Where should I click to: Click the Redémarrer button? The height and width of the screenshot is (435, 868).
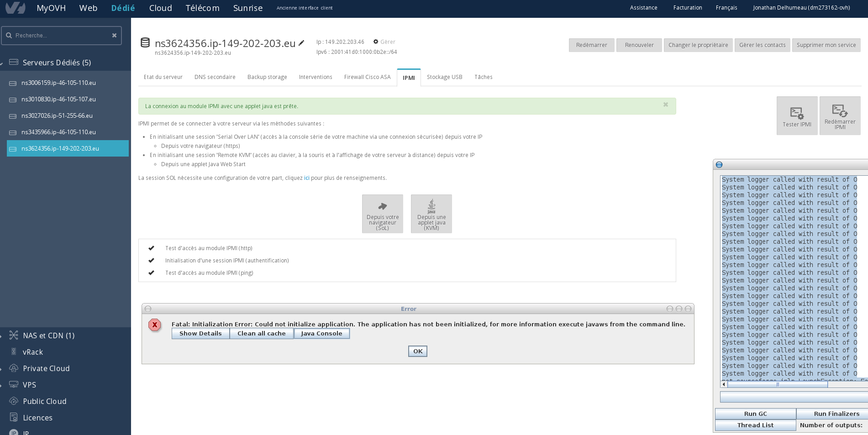591,45
